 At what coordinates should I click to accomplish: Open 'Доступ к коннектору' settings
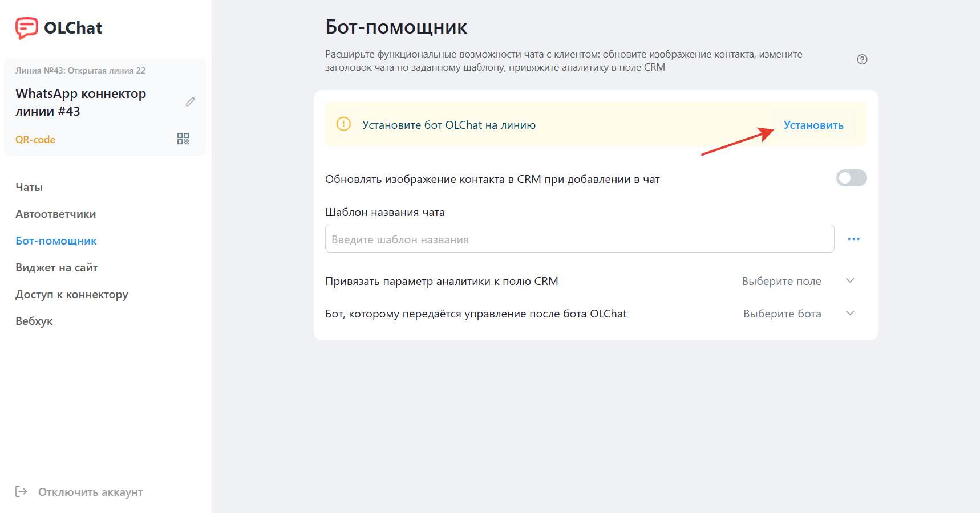click(x=72, y=295)
